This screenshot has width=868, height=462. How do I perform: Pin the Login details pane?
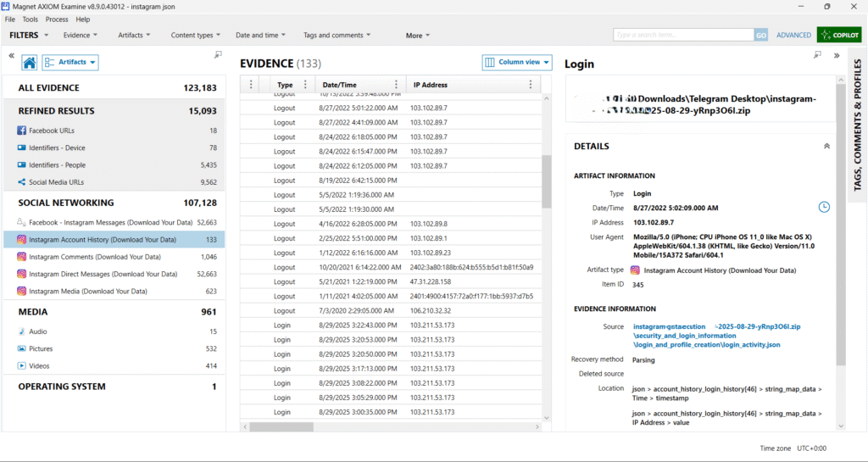coord(818,54)
